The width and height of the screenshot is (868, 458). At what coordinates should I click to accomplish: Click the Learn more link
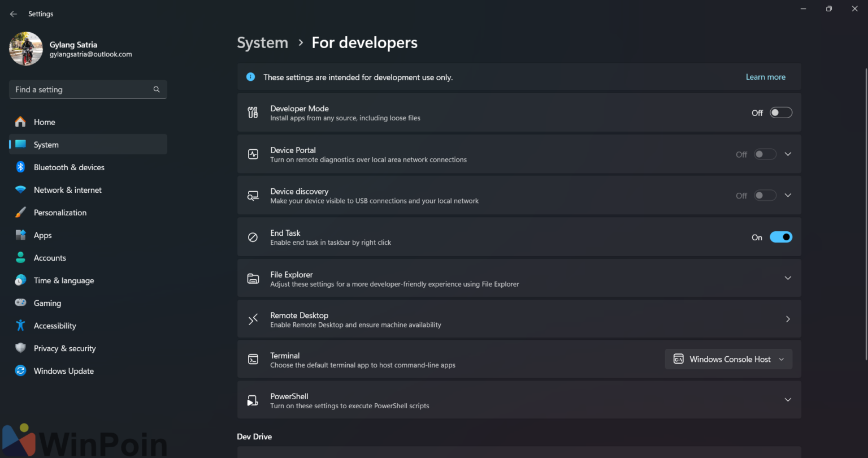766,76
